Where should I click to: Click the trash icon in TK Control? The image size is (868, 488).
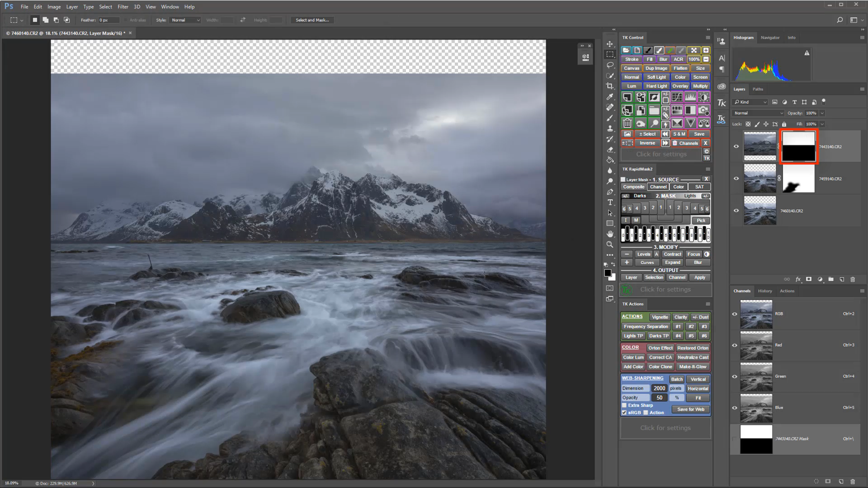pyautogui.click(x=627, y=123)
